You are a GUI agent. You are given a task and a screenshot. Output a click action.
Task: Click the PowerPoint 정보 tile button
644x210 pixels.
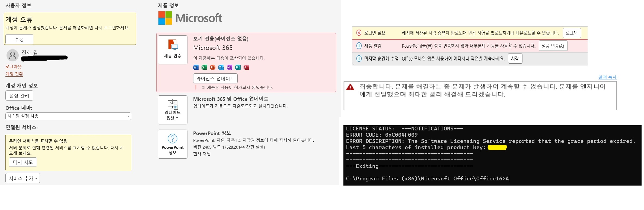(x=173, y=144)
